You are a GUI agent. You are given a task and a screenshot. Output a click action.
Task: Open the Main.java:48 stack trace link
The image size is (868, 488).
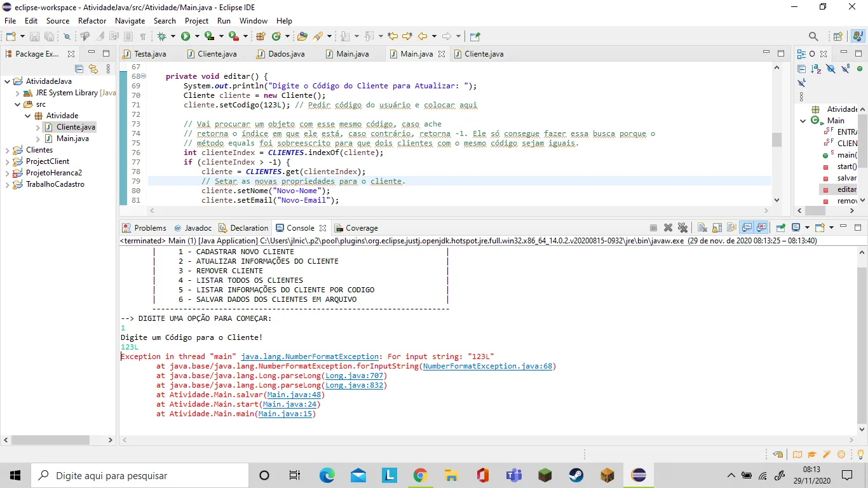coord(295,395)
